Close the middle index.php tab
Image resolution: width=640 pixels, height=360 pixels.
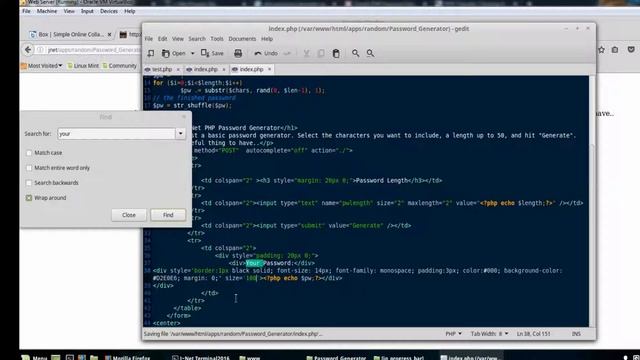[224, 69]
